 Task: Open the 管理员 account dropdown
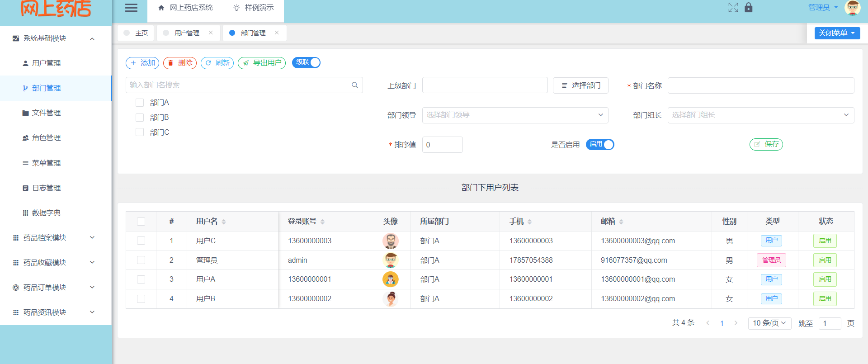[823, 7]
